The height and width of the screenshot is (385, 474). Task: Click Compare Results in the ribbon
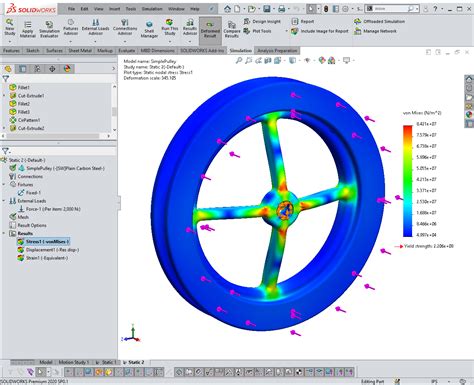[232, 29]
